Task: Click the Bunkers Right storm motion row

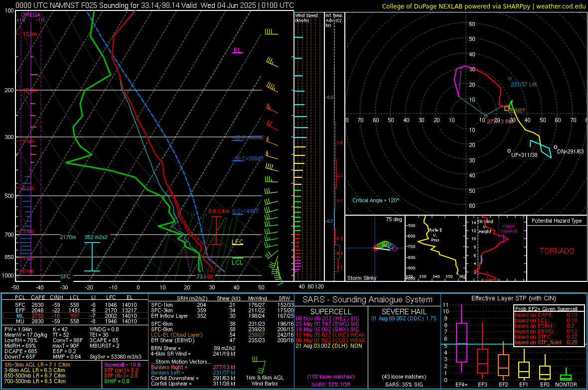Action: (193, 367)
